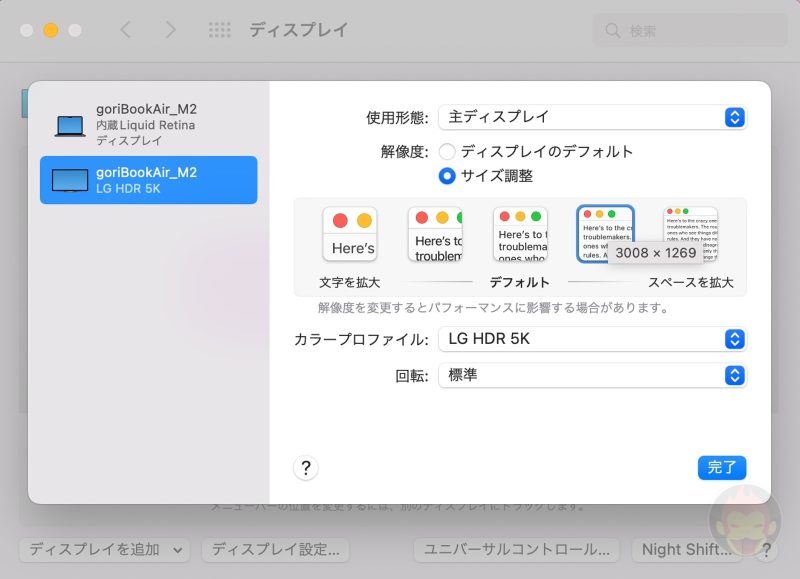
Task: Select the サイズ調整 radio button
Action: (447, 176)
